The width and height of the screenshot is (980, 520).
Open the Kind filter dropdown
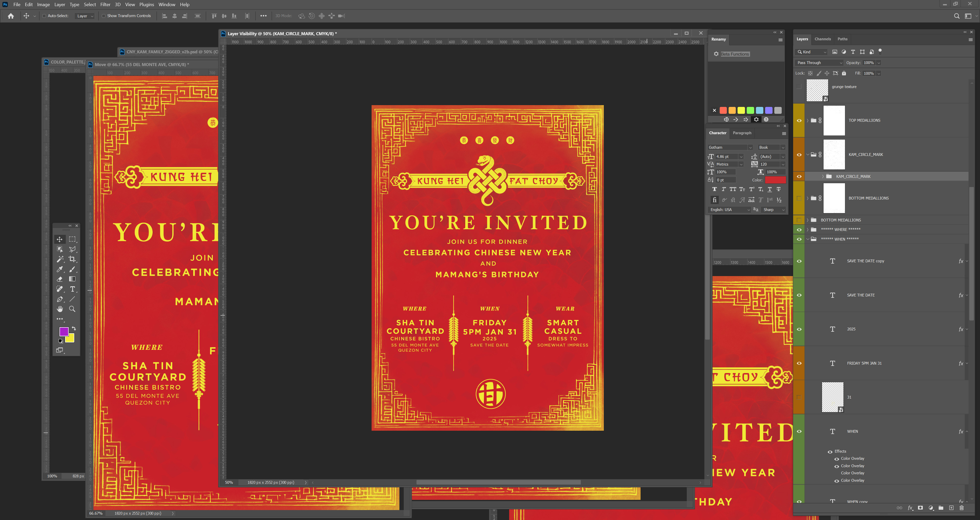812,52
